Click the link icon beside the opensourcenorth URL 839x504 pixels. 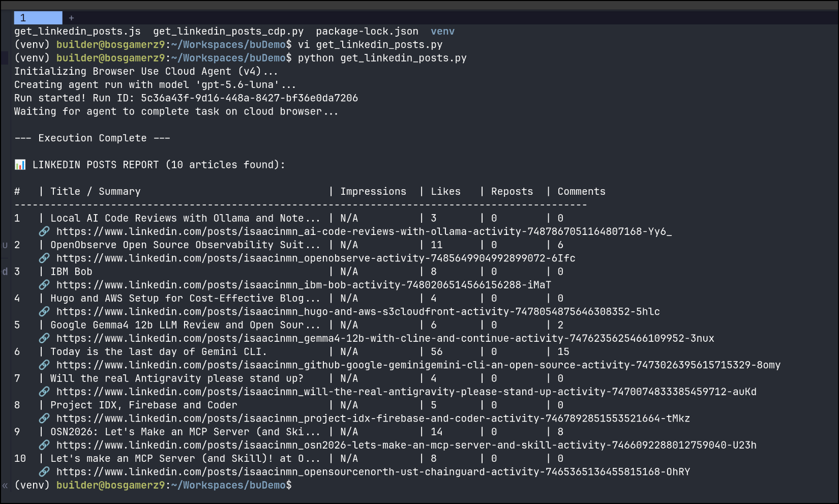coord(45,472)
